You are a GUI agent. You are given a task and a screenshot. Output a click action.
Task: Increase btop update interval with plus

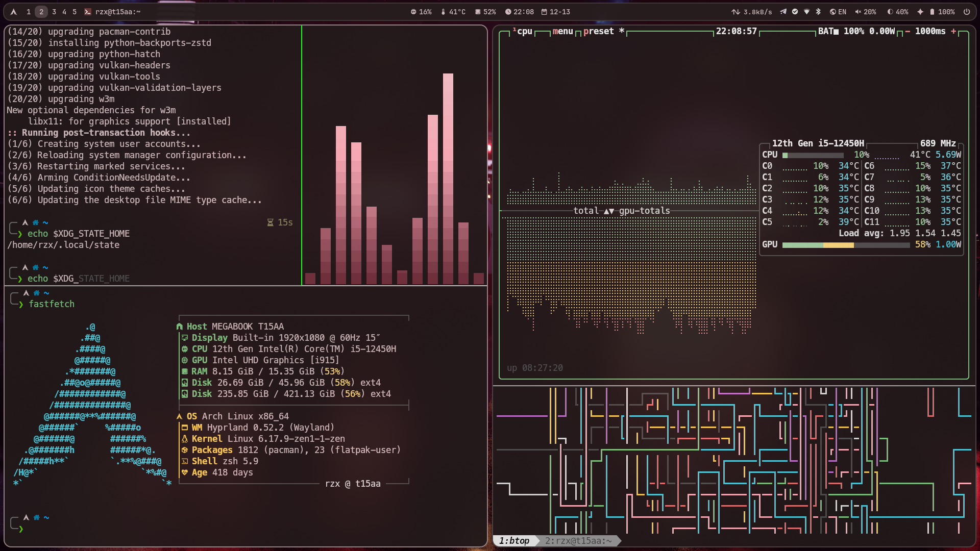[953, 32]
